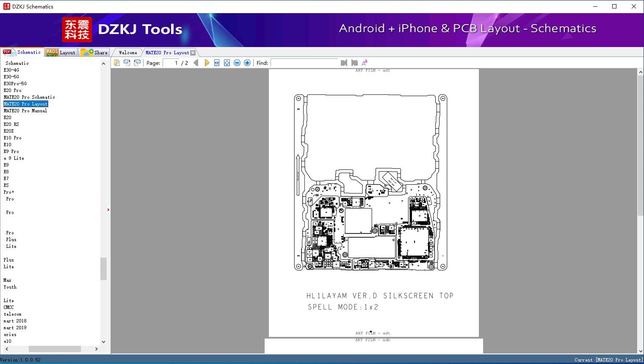This screenshot has height=364, width=644.
Task: Select E8 tree item
Action: pyautogui.click(x=6, y=172)
